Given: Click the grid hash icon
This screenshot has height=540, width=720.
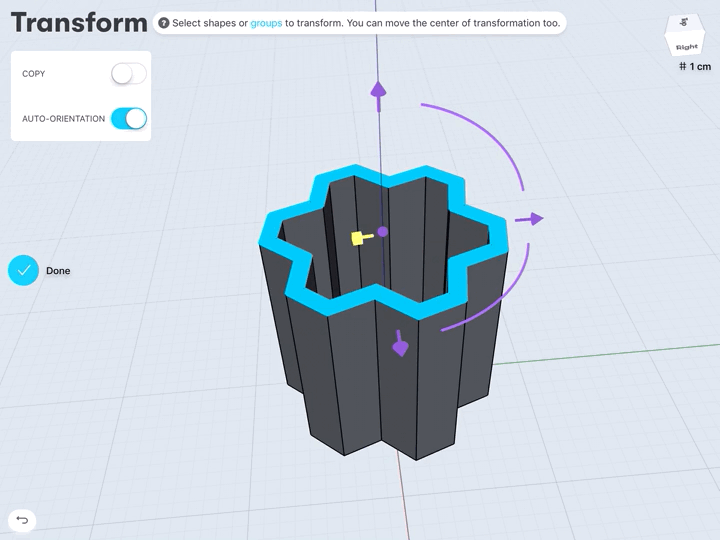Looking at the screenshot, I should coord(682,66).
